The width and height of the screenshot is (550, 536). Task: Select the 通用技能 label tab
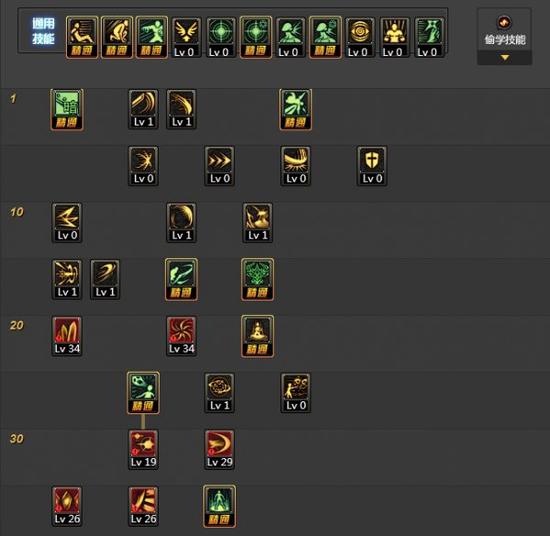point(43,31)
